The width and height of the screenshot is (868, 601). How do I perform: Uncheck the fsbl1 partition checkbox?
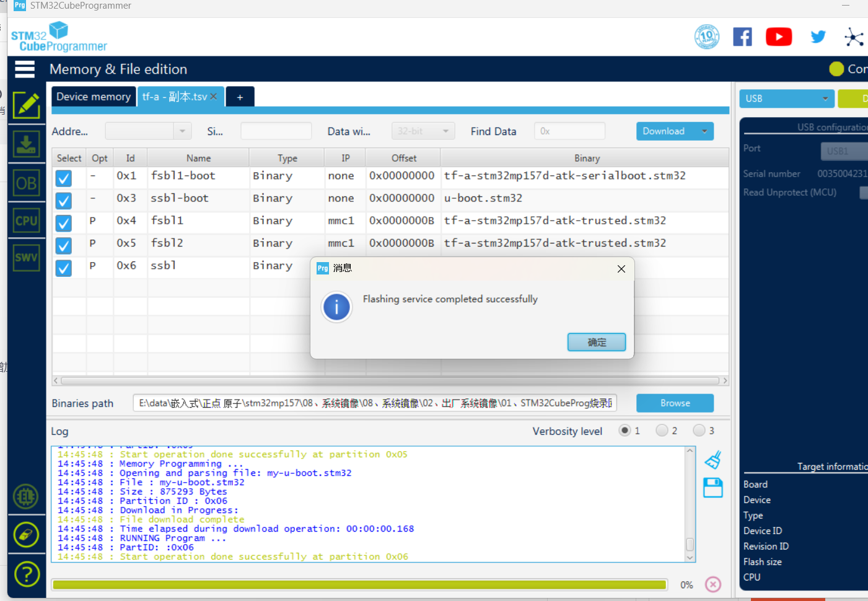point(64,223)
